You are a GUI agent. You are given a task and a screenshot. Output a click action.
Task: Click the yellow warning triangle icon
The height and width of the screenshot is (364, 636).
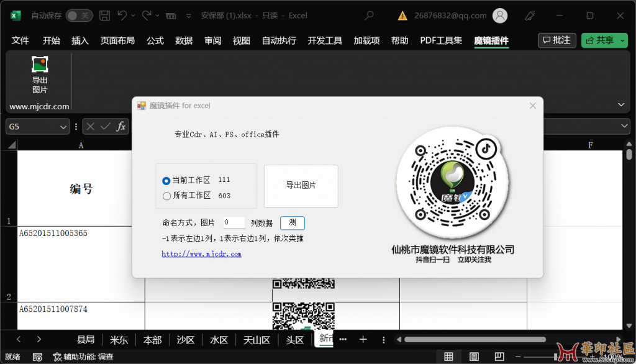[x=402, y=16]
